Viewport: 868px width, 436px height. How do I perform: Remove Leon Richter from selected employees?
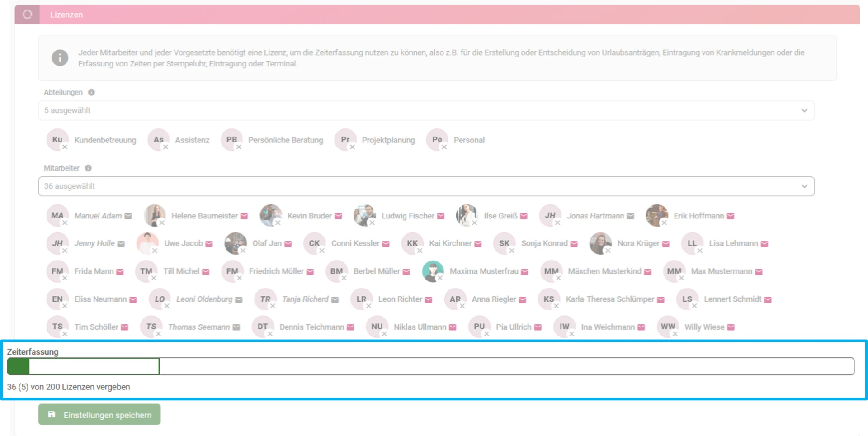(x=369, y=306)
